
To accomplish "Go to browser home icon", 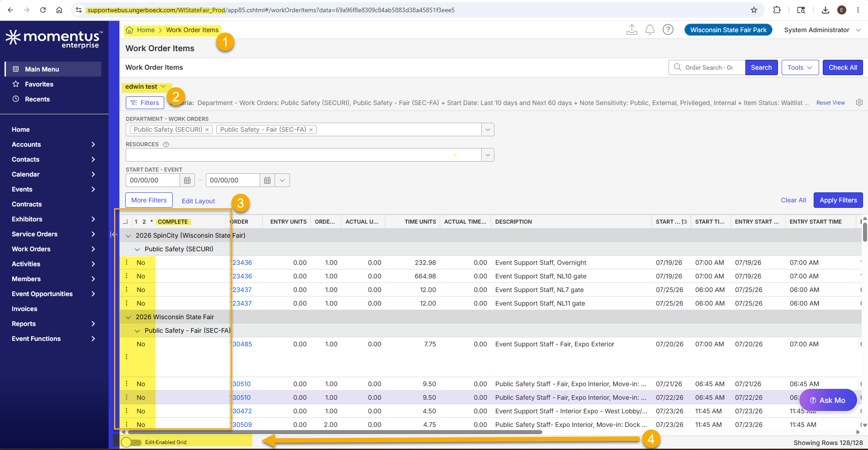I will (59, 10).
